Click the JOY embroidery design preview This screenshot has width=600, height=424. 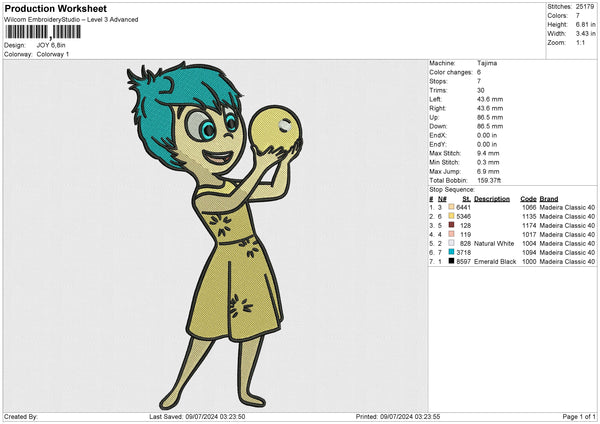215,235
